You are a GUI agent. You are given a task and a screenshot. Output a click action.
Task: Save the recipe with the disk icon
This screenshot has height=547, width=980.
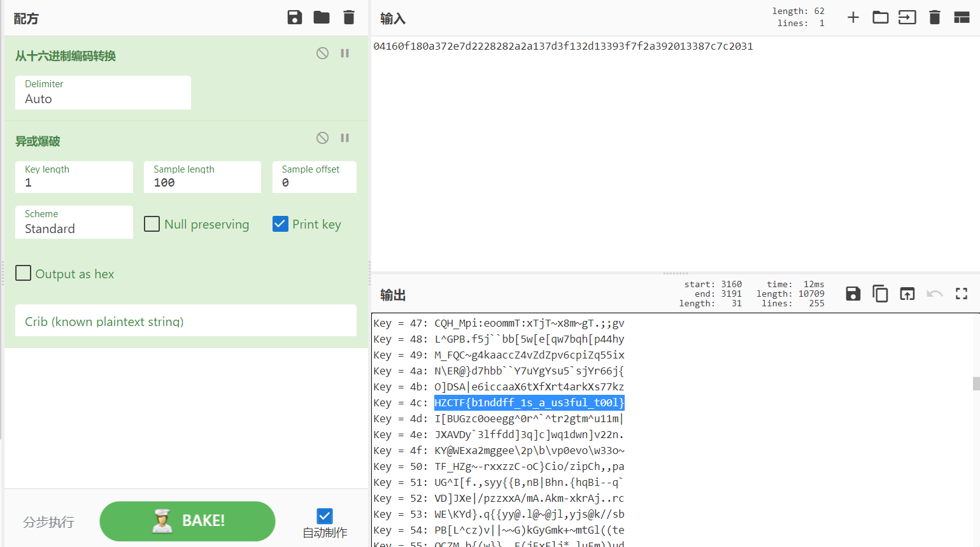pos(294,17)
